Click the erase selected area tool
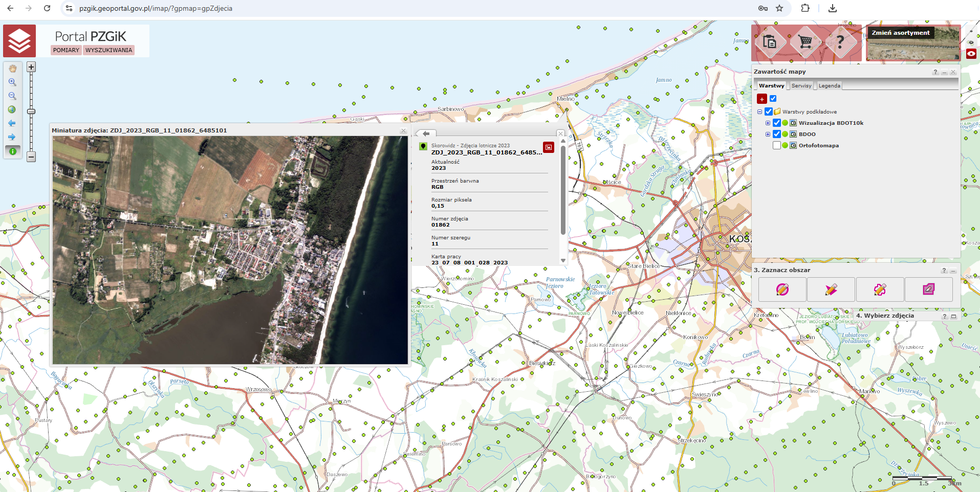The height and width of the screenshot is (492, 980). [x=928, y=289]
